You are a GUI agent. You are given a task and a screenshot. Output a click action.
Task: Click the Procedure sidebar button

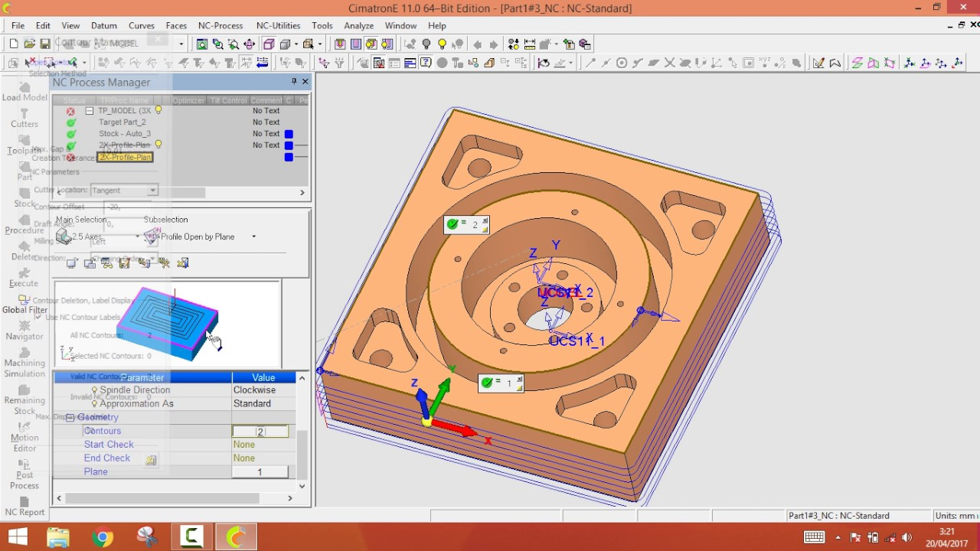pos(24,224)
